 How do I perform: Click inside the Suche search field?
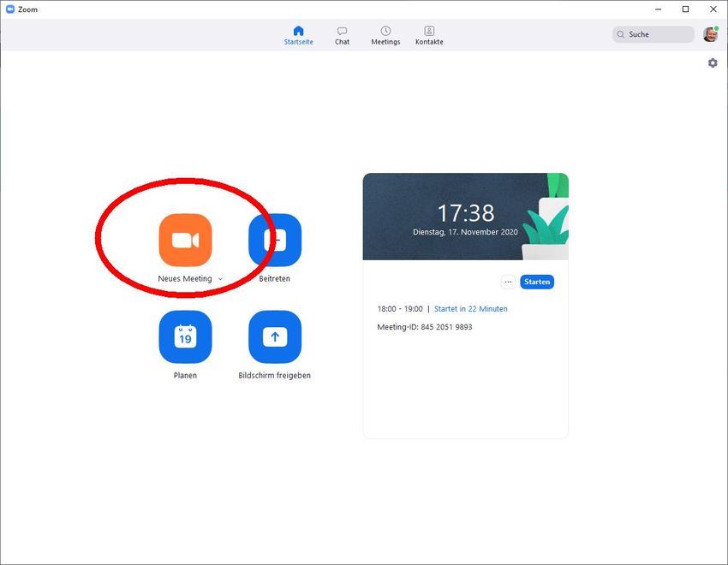[653, 34]
